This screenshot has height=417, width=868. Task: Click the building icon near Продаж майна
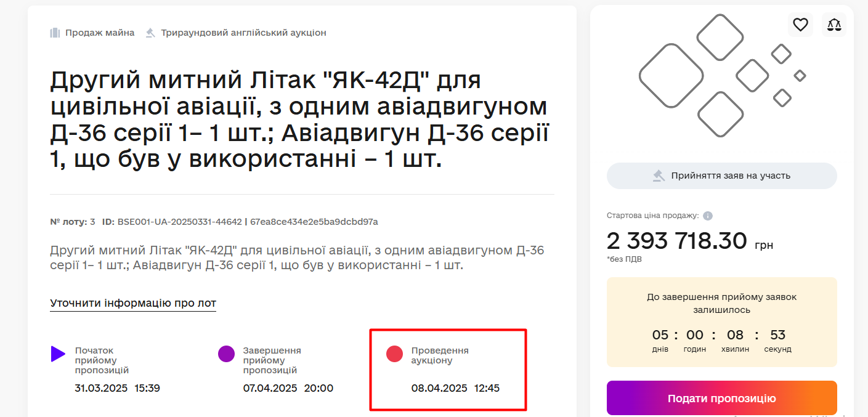pyautogui.click(x=55, y=33)
